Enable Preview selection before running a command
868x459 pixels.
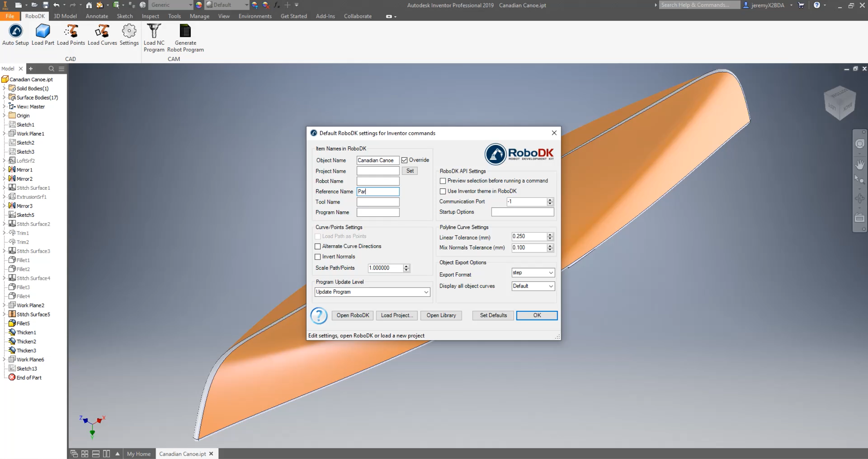click(443, 181)
